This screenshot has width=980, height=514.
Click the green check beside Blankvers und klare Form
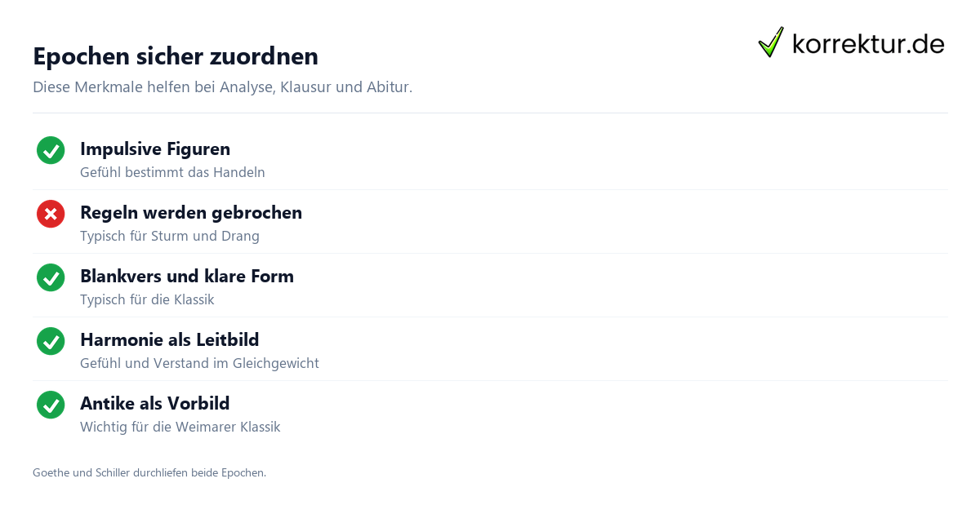tap(51, 277)
